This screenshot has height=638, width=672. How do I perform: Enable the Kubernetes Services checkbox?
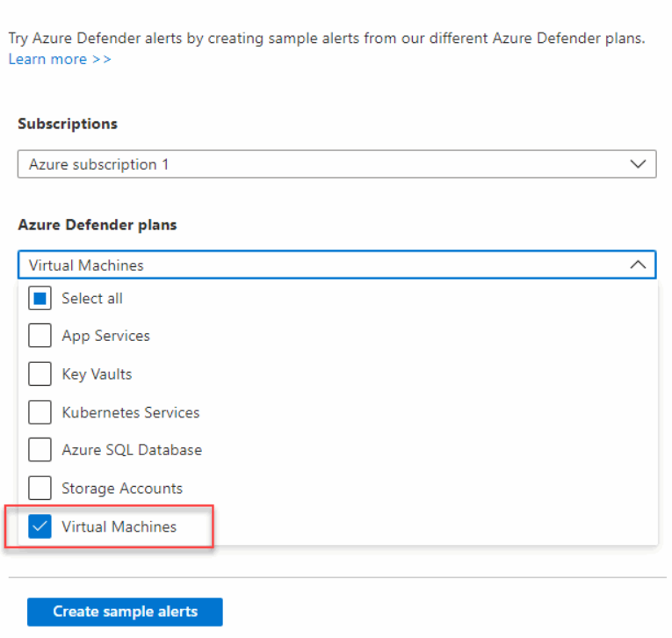coord(40,412)
